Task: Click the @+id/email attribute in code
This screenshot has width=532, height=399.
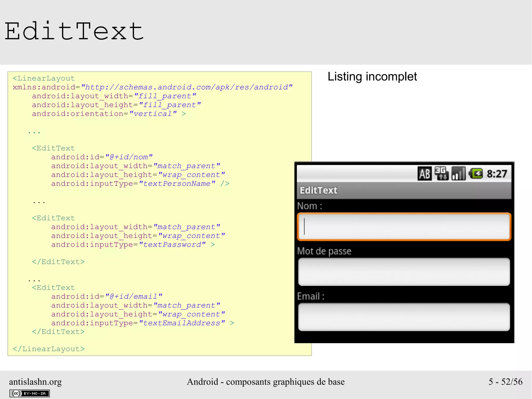Action: click(x=134, y=297)
